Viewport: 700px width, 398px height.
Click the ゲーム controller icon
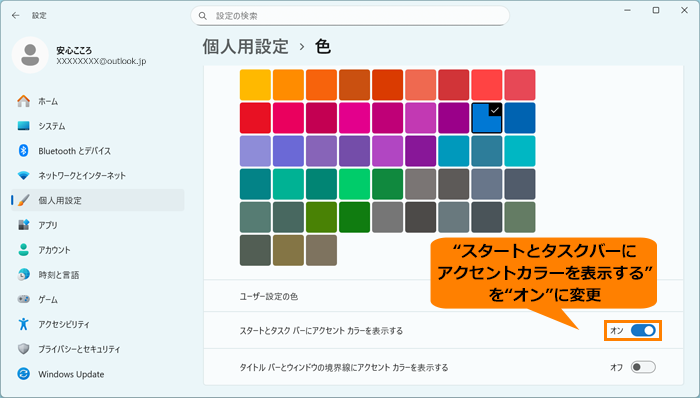click(24, 299)
